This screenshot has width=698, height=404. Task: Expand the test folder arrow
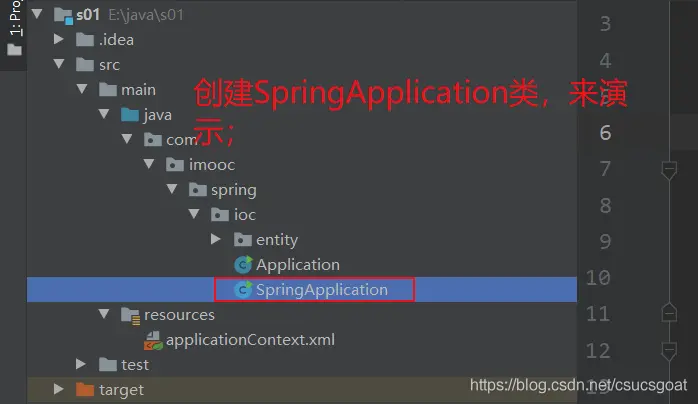pyautogui.click(x=81, y=364)
